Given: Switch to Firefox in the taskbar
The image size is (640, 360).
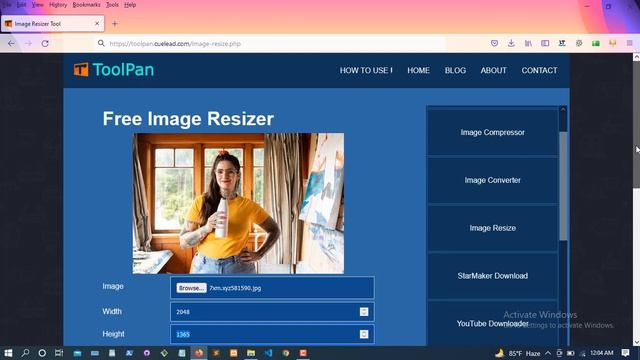Looking at the screenshot, I should click(x=199, y=353).
